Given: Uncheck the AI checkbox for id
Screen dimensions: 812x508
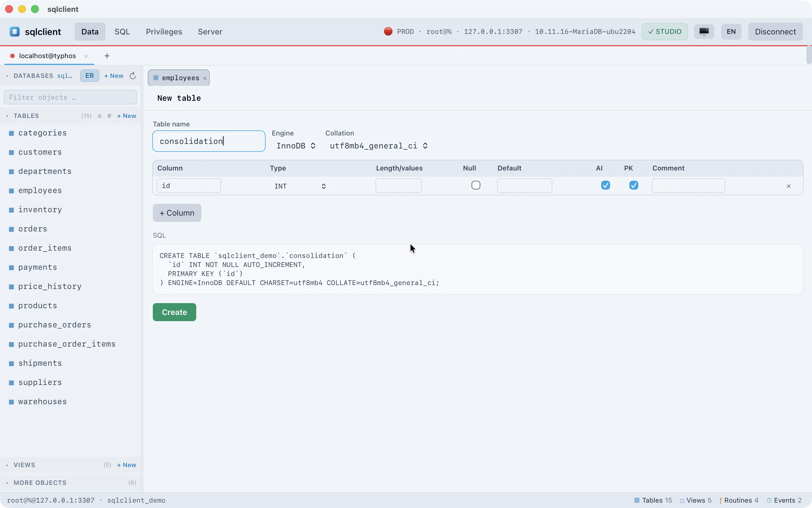Looking at the screenshot, I should [605, 185].
